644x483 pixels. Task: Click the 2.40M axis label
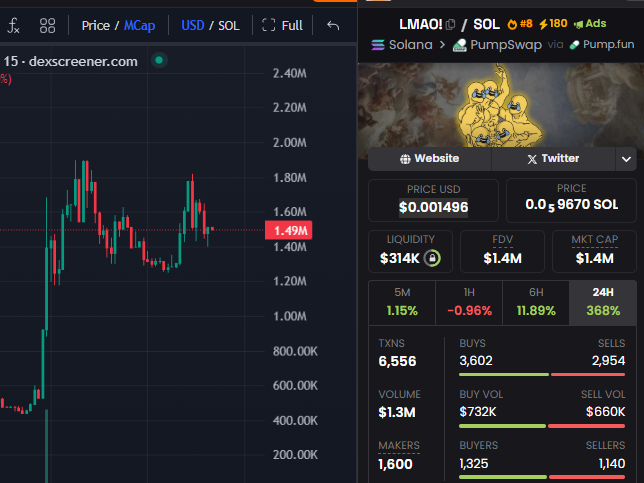(290, 74)
